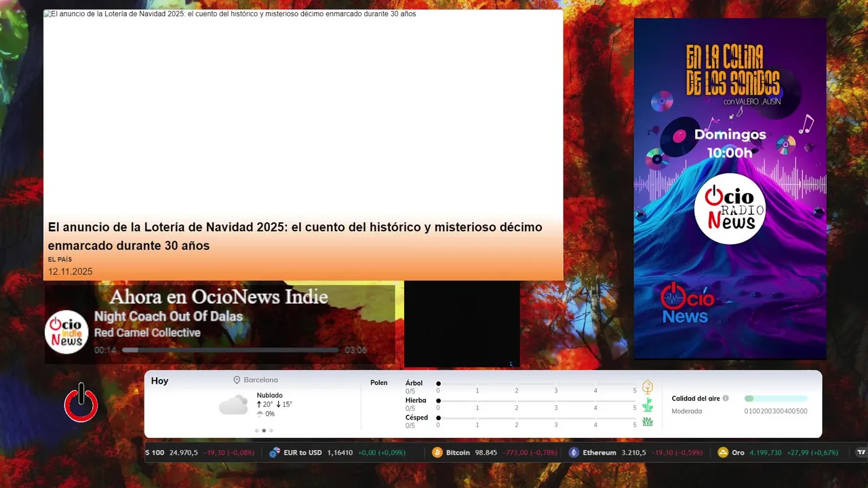Viewport: 868px width, 488px height.
Task: Click the Oro gold icon in ticker
Action: (723, 453)
